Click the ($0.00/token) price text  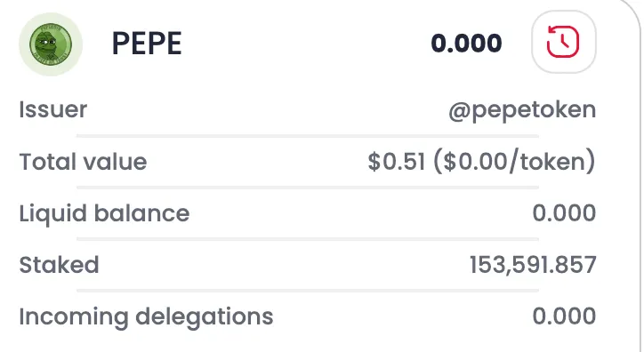click(514, 161)
